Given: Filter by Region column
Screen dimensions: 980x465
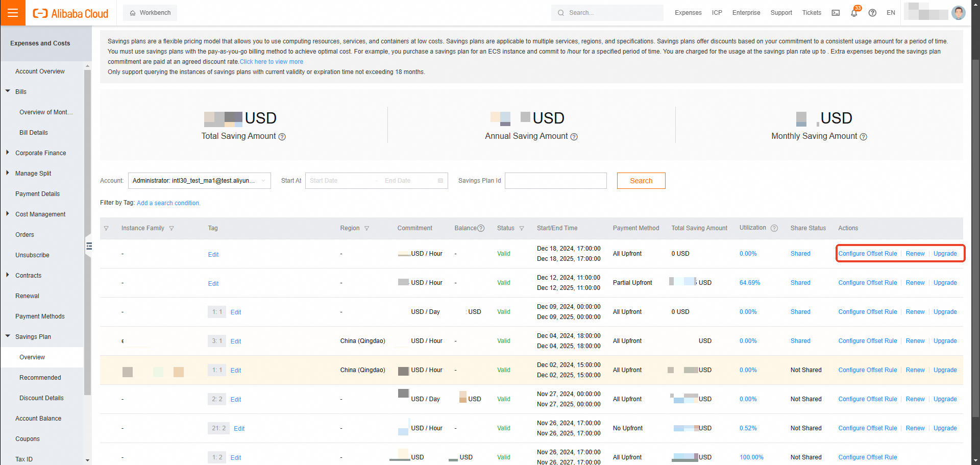Looking at the screenshot, I should tap(366, 229).
